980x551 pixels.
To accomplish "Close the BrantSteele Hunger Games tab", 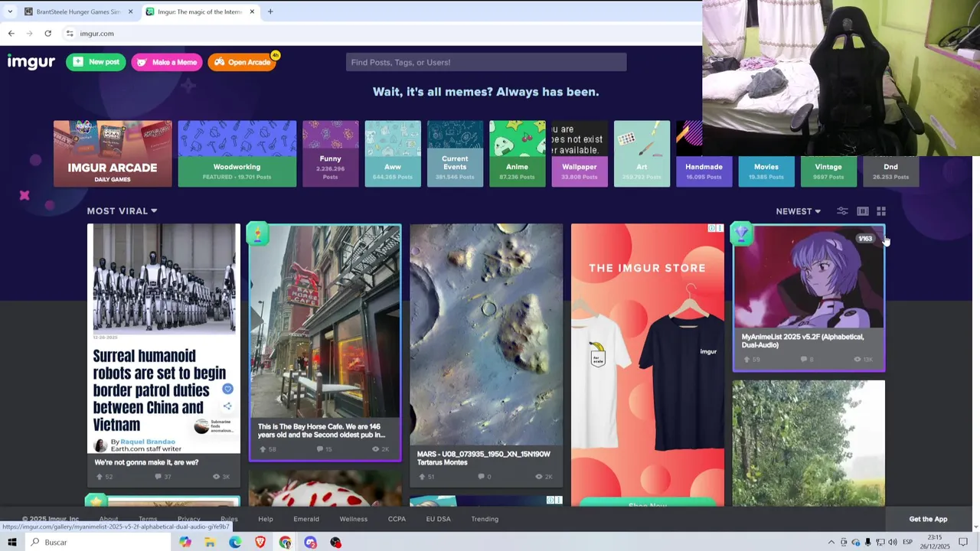I will click(130, 11).
